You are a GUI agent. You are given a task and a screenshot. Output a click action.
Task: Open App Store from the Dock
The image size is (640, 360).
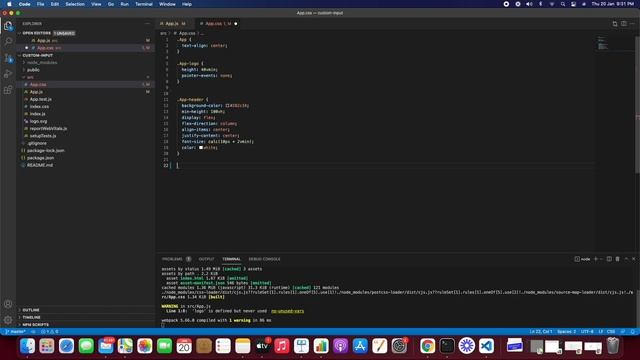360,346
